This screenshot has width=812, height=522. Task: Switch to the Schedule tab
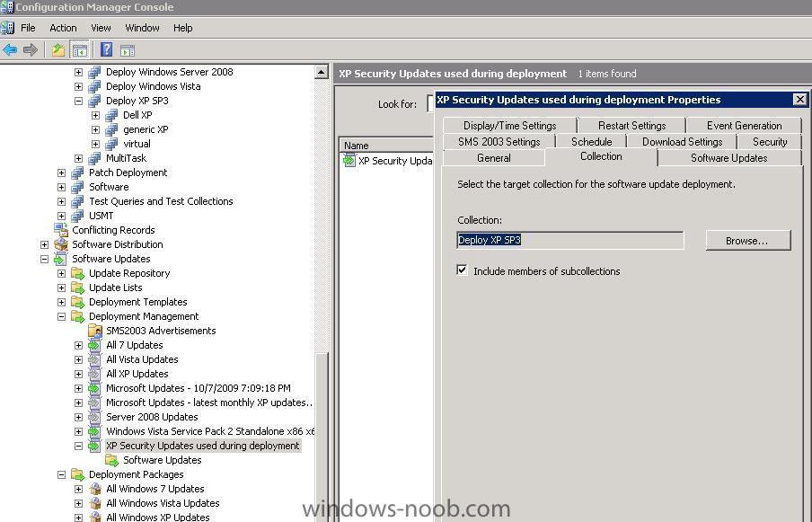coord(591,141)
